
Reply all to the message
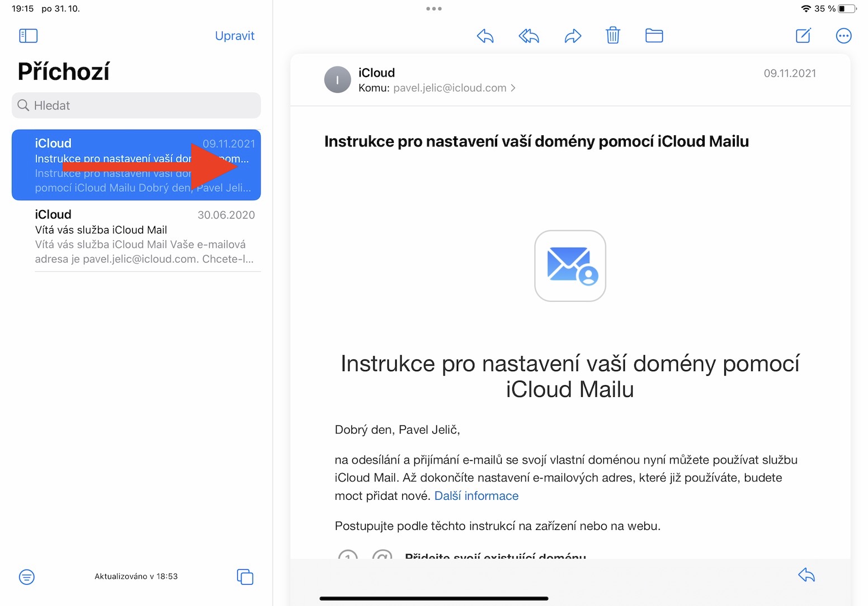(x=529, y=36)
